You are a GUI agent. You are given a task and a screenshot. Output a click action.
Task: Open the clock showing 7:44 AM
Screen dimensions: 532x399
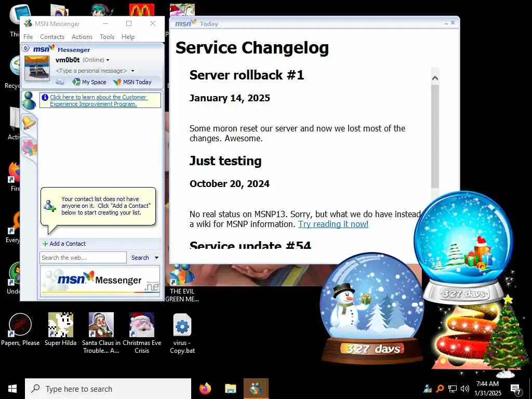point(487,389)
